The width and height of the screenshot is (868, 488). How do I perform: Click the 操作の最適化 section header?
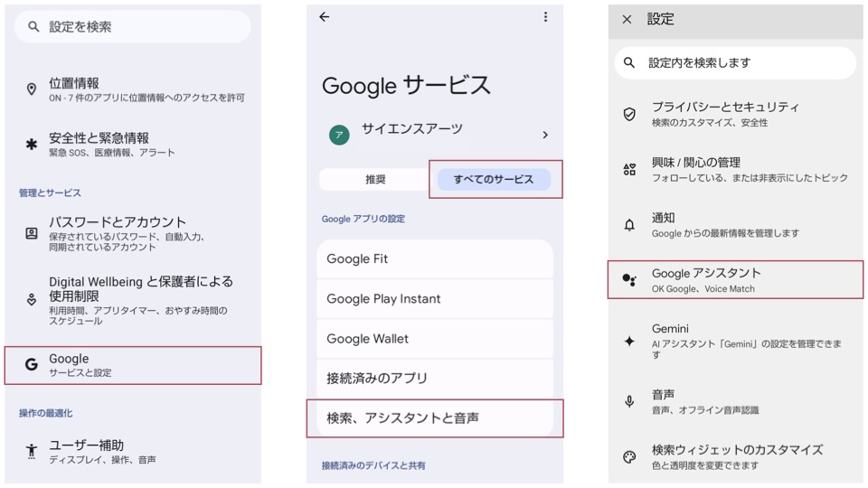45,413
